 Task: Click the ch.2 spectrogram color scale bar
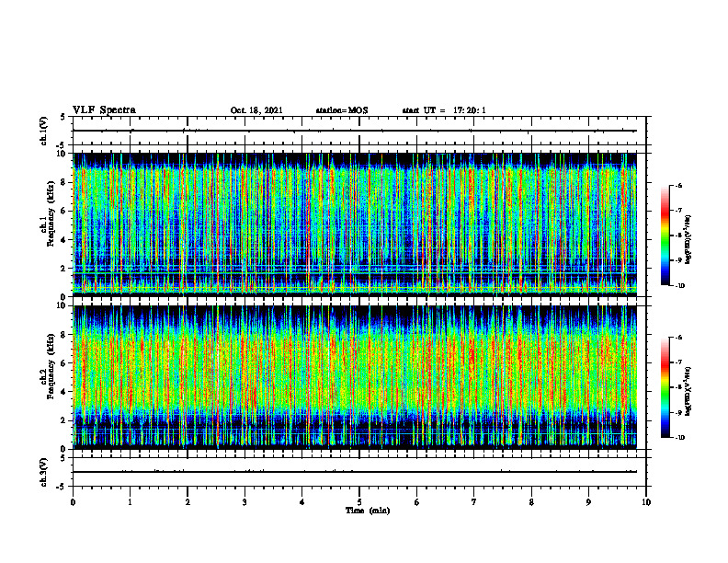[665, 387]
